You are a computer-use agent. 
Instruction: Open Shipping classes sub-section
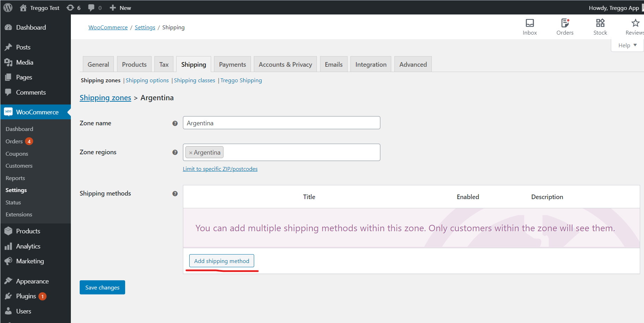click(x=194, y=80)
